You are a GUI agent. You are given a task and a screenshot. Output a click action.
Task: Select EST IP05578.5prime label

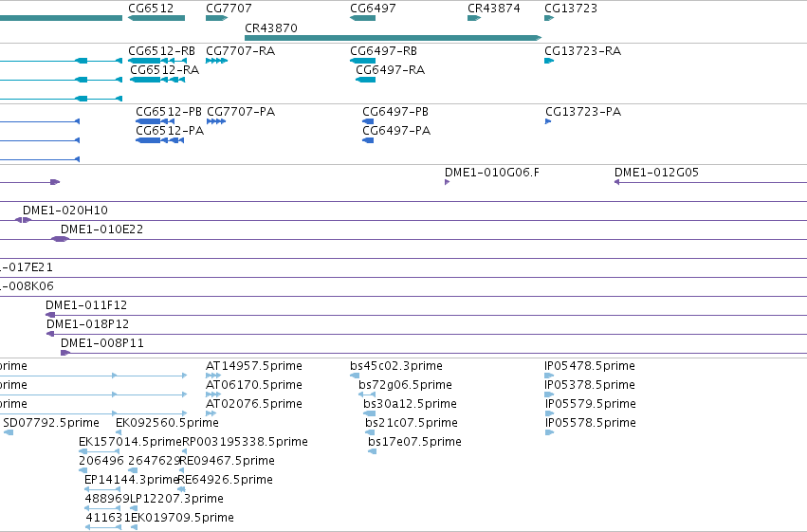coord(591,423)
